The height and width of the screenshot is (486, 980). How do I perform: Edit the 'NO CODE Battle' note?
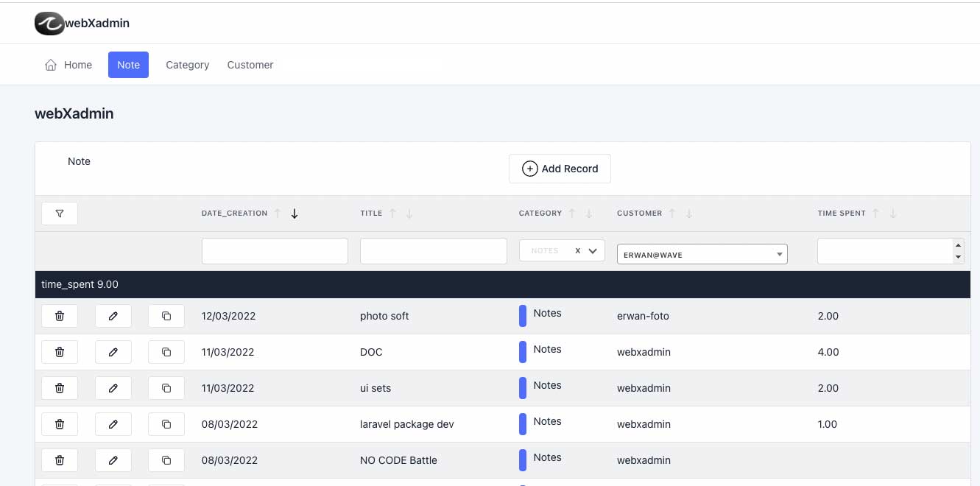[113, 460]
